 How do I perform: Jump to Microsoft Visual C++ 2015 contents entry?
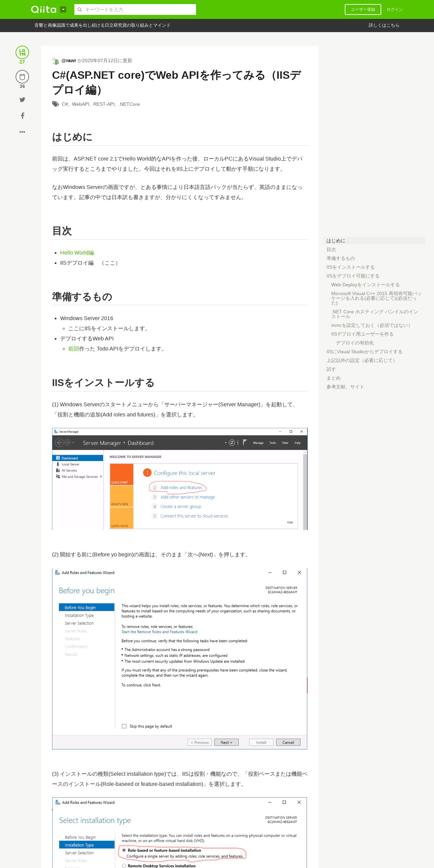tap(376, 298)
